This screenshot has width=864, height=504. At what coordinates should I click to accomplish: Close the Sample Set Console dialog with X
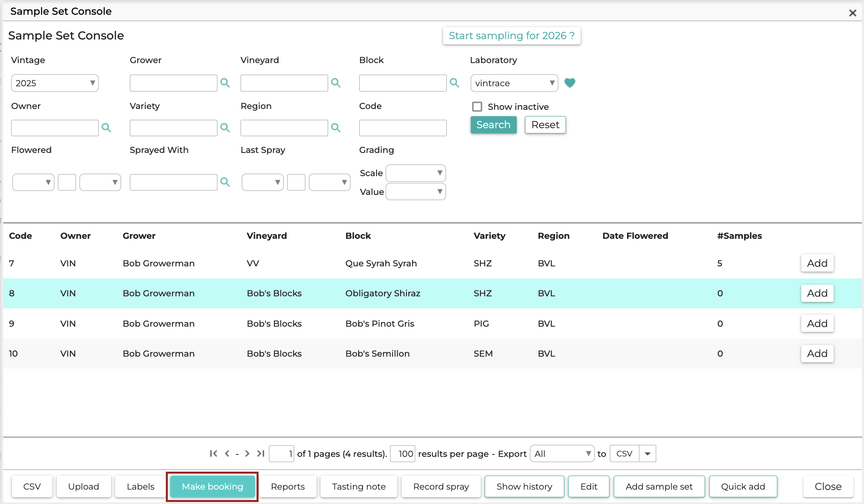[852, 13]
